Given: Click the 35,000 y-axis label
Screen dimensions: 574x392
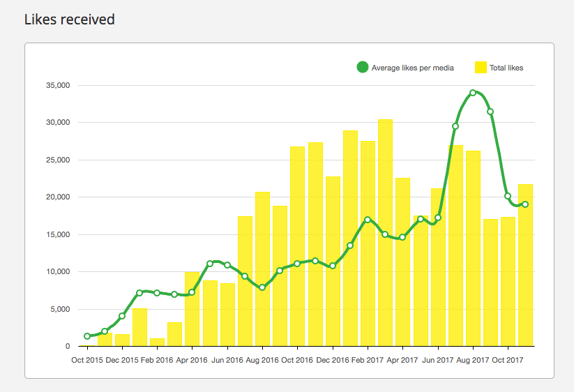Looking at the screenshot, I should click(58, 85).
